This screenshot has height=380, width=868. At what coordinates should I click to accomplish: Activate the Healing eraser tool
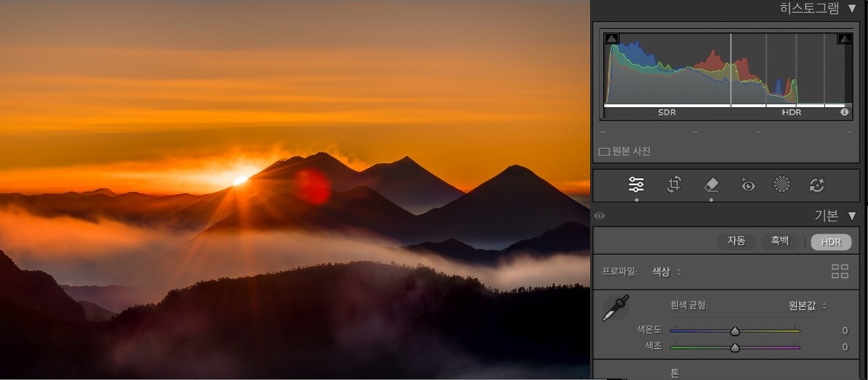(711, 185)
